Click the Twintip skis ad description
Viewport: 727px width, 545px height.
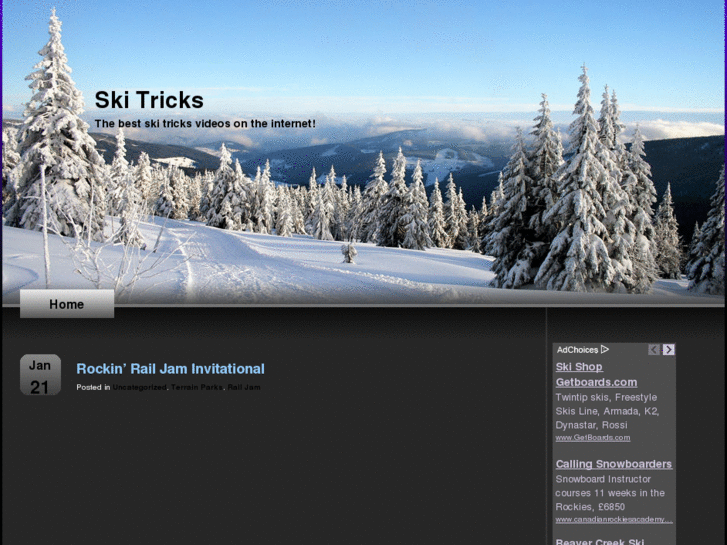pos(607,411)
